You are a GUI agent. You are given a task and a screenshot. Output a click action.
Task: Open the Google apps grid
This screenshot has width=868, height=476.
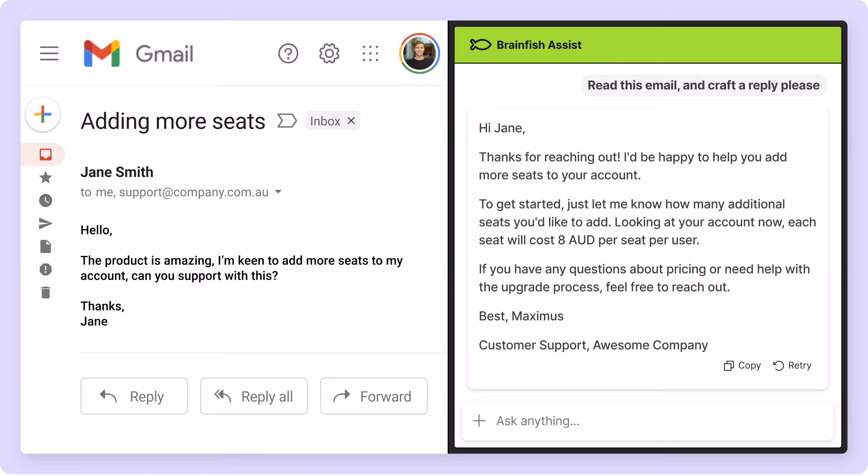370,54
